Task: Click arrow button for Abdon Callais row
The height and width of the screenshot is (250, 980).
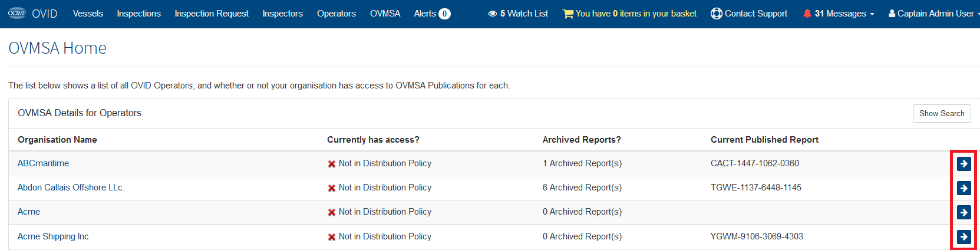Action: [x=964, y=188]
